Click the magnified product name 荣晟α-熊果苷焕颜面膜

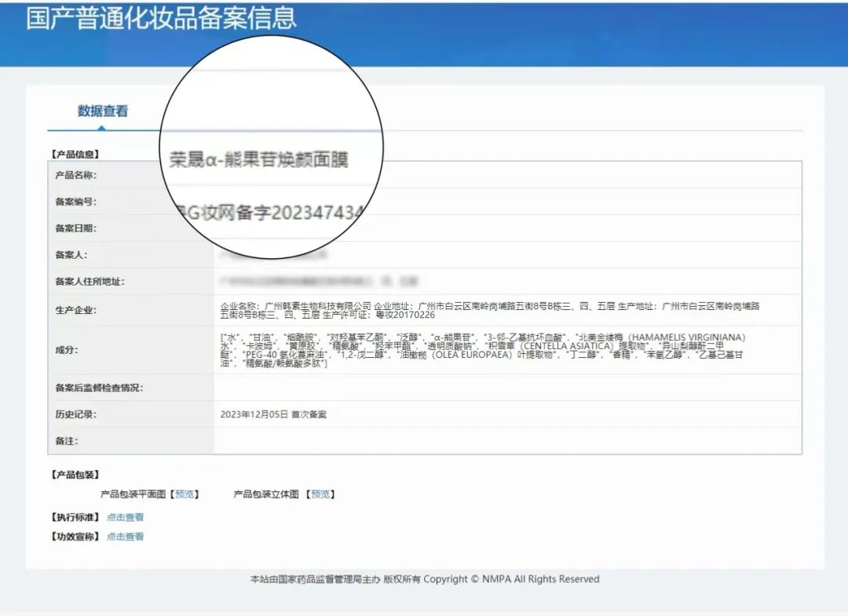259,160
